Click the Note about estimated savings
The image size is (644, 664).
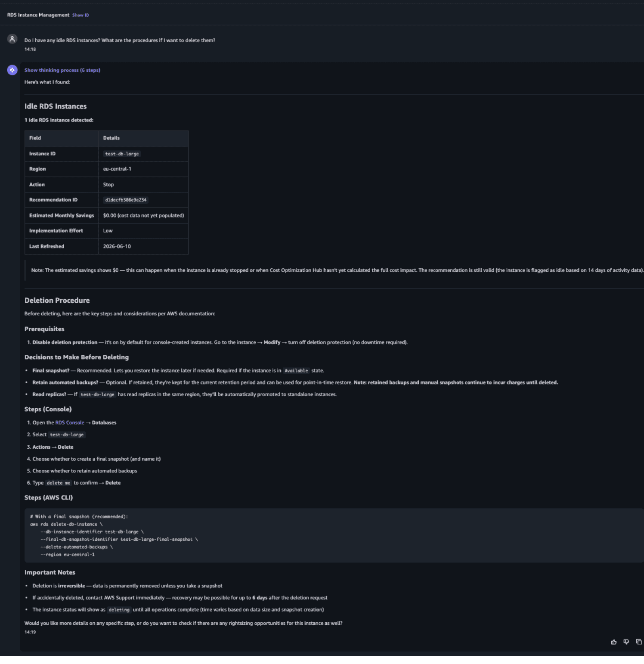(x=337, y=270)
